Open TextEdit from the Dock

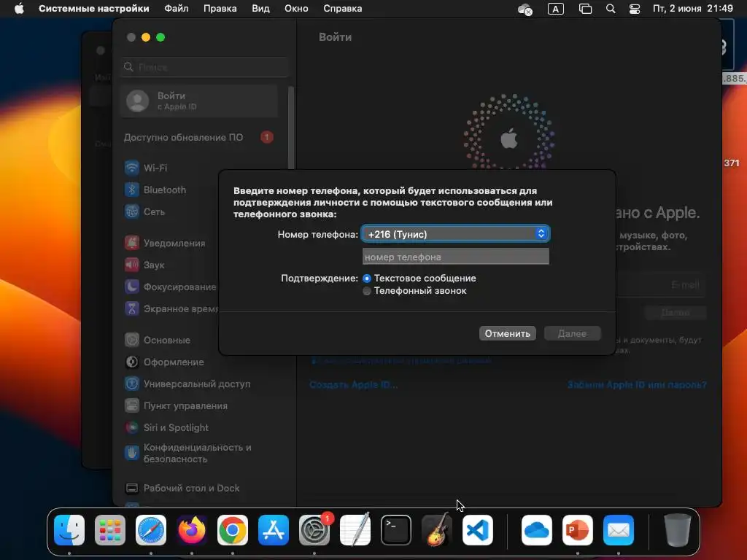point(355,530)
